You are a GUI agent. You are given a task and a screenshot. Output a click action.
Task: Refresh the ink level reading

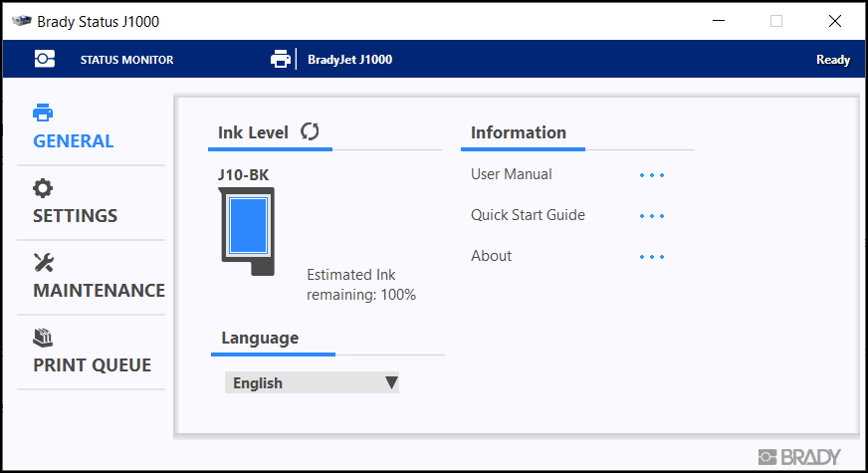[310, 131]
